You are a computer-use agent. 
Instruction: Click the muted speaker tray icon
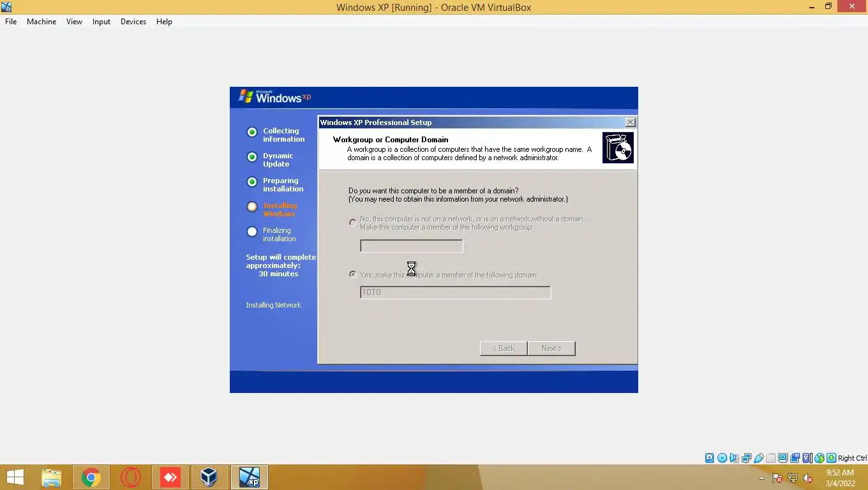point(808,478)
